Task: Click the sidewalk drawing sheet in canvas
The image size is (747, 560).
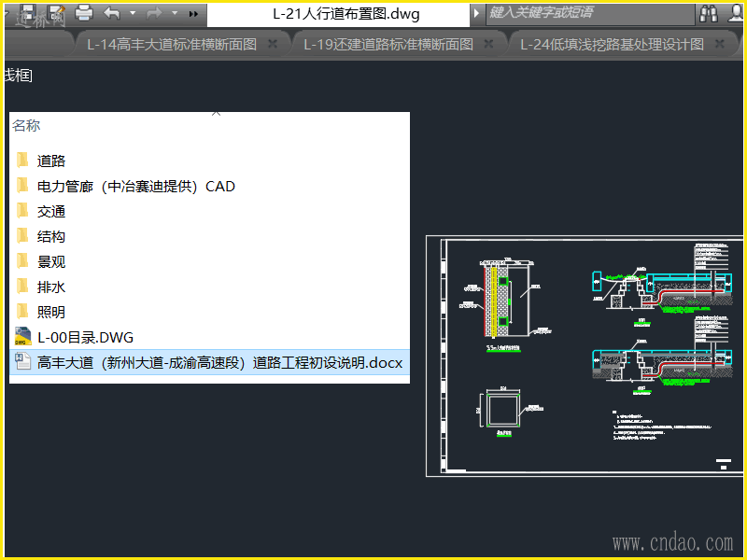Action: pyautogui.click(x=585, y=356)
